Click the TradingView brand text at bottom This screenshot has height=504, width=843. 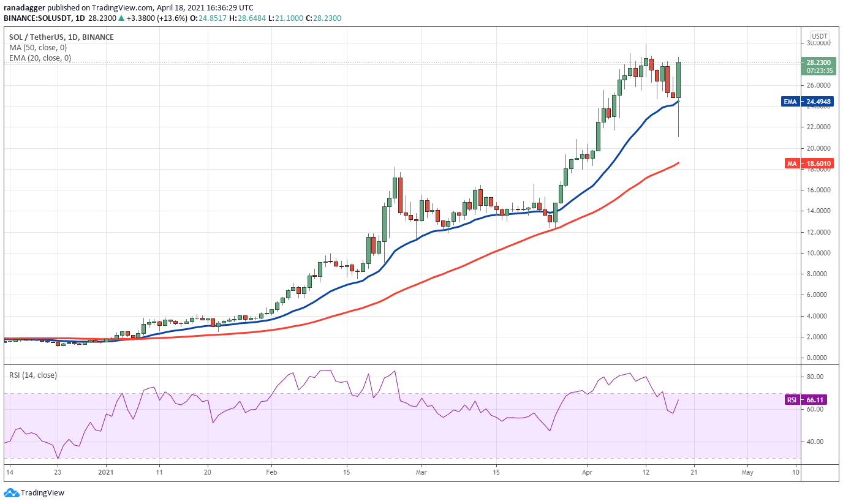click(x=42, y=493)
